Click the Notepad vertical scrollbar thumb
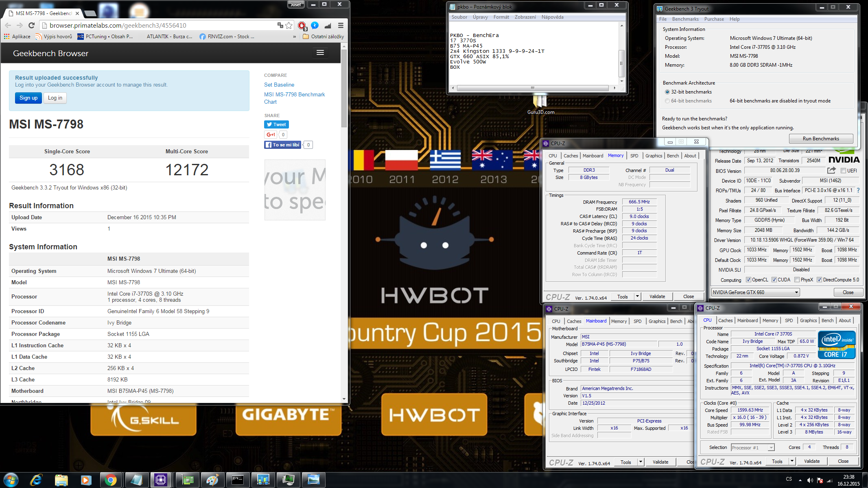 [x=621, y=63]
